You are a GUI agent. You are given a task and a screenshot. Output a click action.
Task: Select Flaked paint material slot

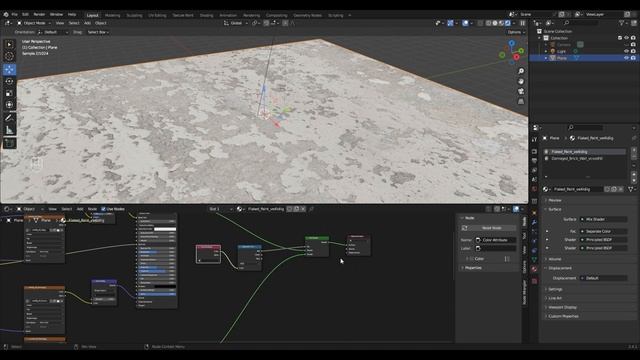584,152
